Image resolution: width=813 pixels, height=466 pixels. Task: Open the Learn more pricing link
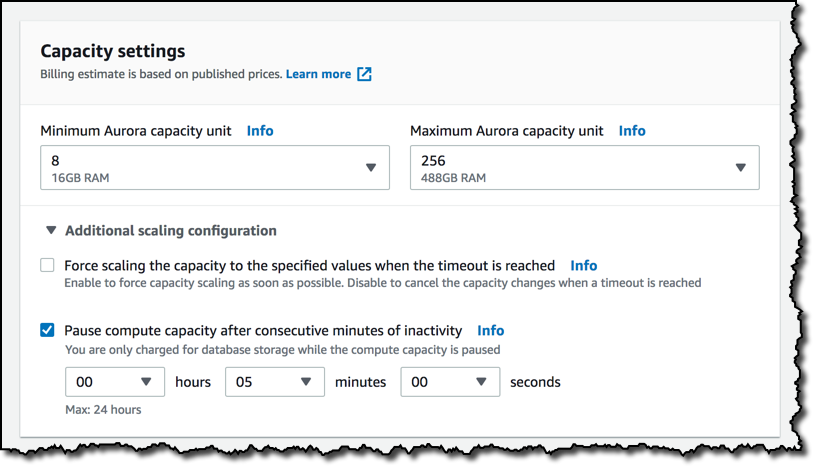pos(318,74)
